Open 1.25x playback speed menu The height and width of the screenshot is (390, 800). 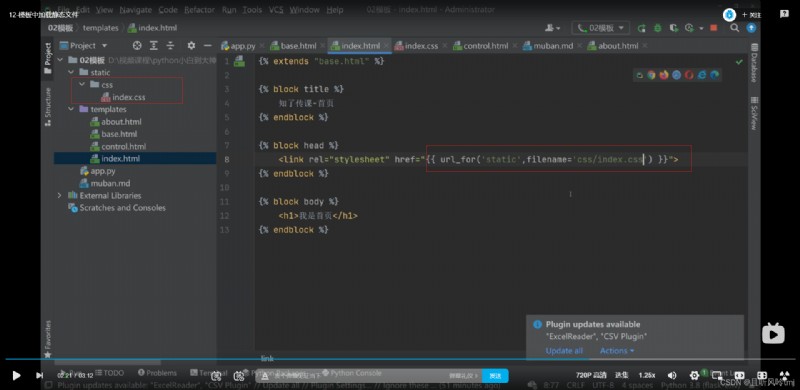point(646,375)
